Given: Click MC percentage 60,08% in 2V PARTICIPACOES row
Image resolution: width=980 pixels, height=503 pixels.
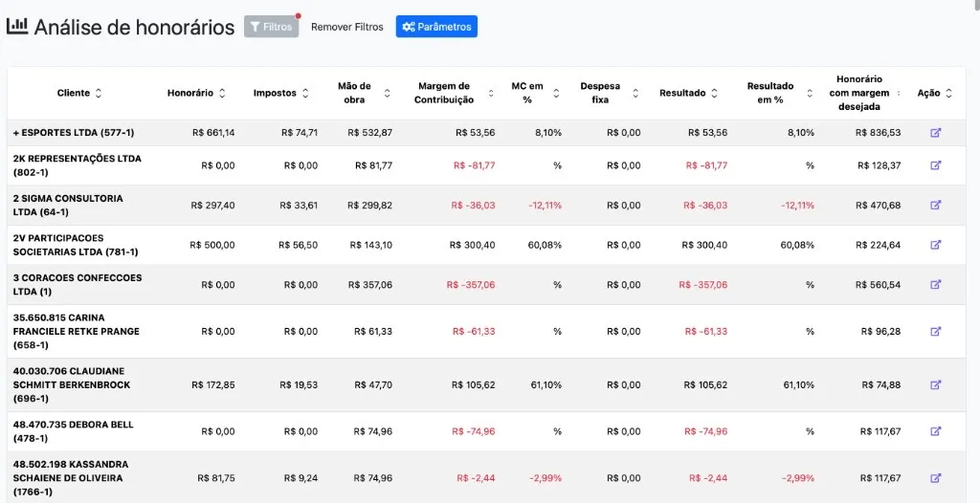Looking at the screenshot, I should click(545, 245).
